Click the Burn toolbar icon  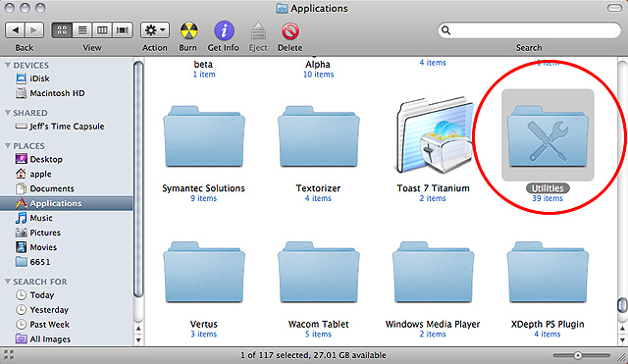coord(188,30)
